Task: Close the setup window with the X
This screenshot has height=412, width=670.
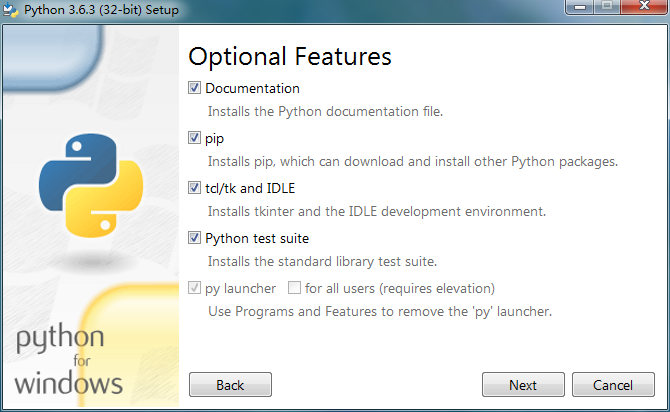Action: tap(644, 6)
